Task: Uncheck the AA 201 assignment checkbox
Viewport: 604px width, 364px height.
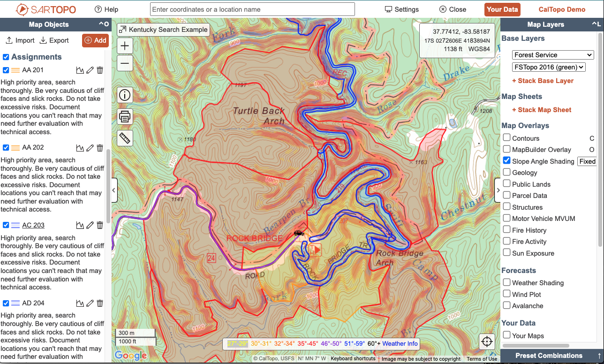Action: (x=6, y=70)
